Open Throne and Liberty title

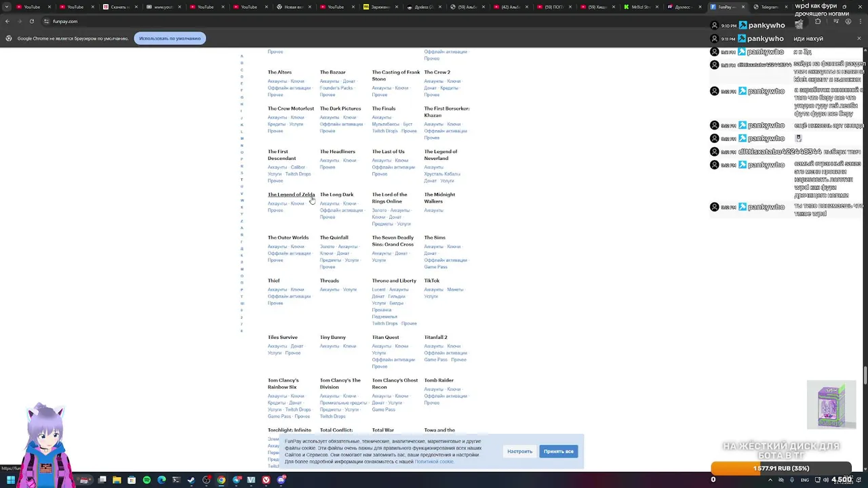pos(394,281)
